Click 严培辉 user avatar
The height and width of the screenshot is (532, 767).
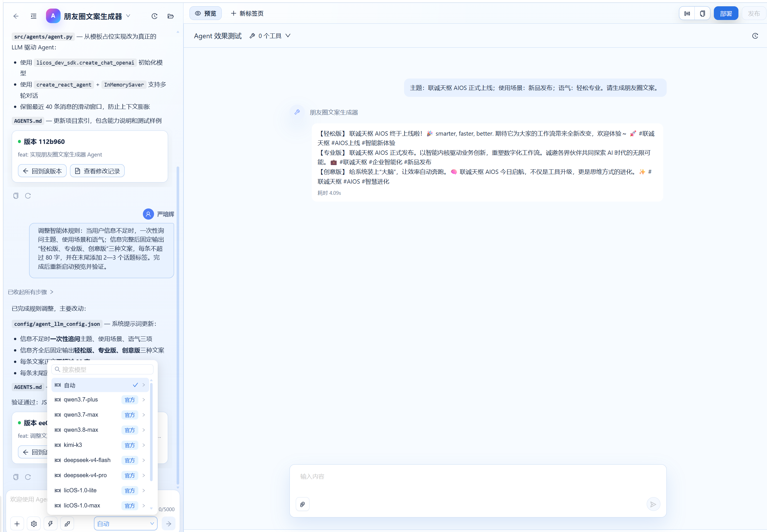(x=148, y=214)
